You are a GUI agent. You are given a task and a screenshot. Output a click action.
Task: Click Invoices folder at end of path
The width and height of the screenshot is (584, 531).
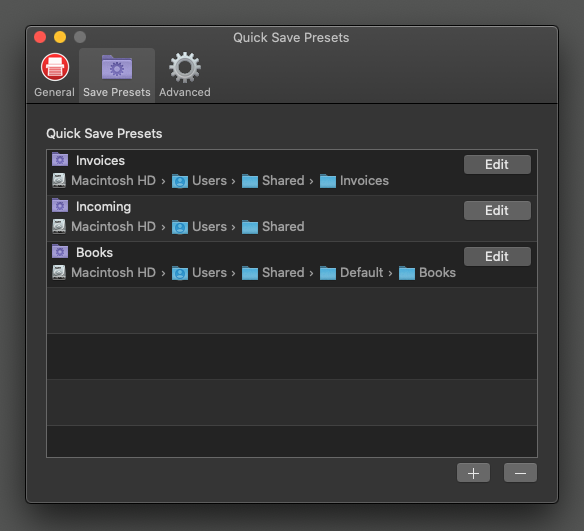tap(354, 181)
